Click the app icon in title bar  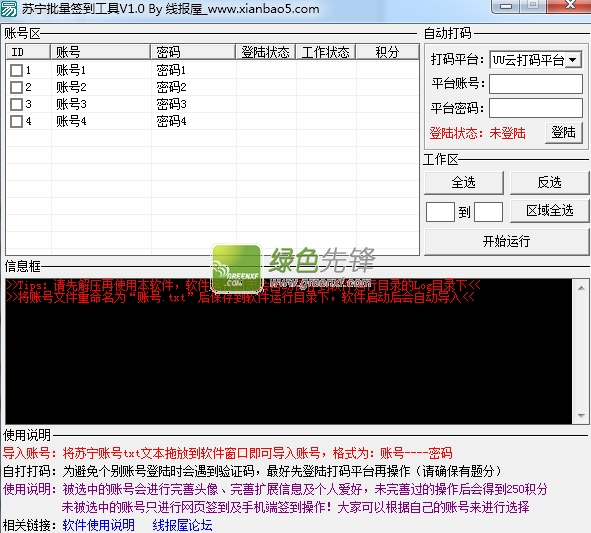8,8
